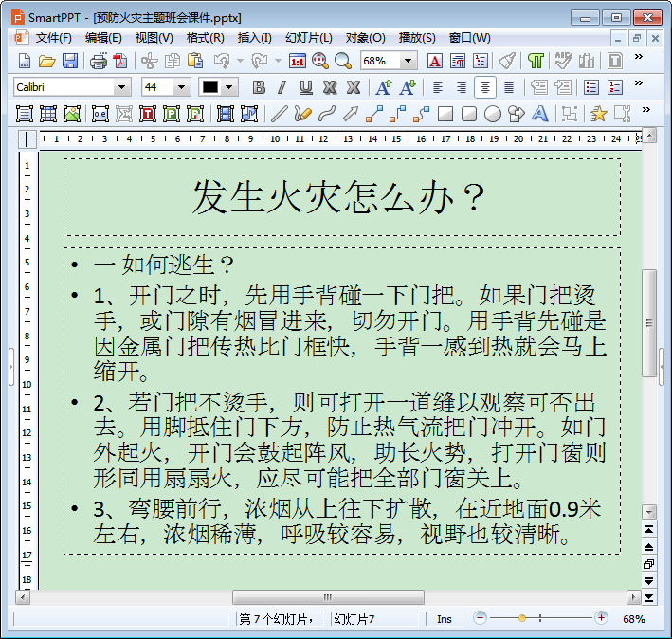Click the Paste clipboard icon

point(195,61)
